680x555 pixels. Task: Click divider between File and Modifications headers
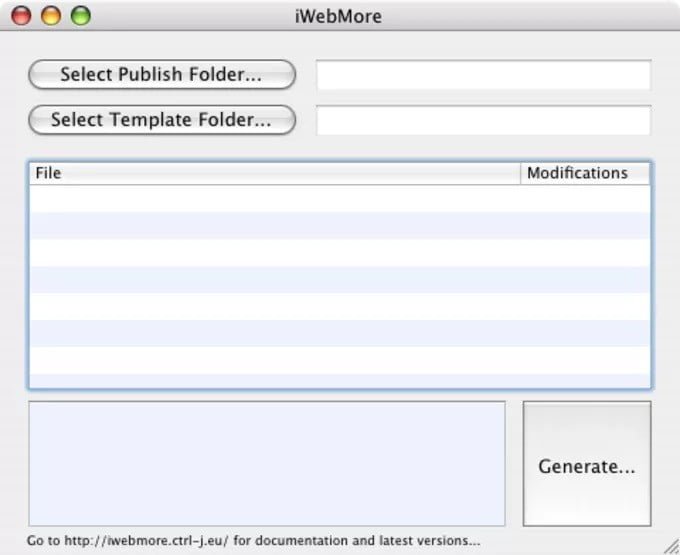[x=521, y=173]
